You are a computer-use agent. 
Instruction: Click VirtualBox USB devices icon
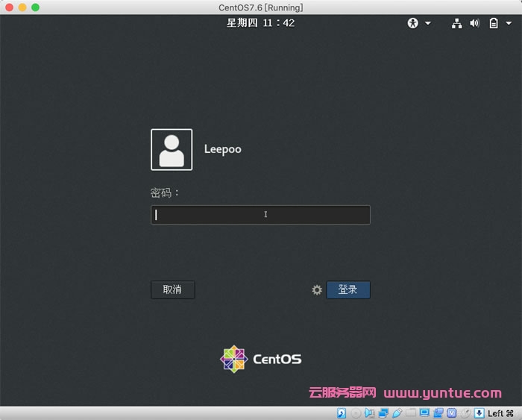tap(397, 413)
